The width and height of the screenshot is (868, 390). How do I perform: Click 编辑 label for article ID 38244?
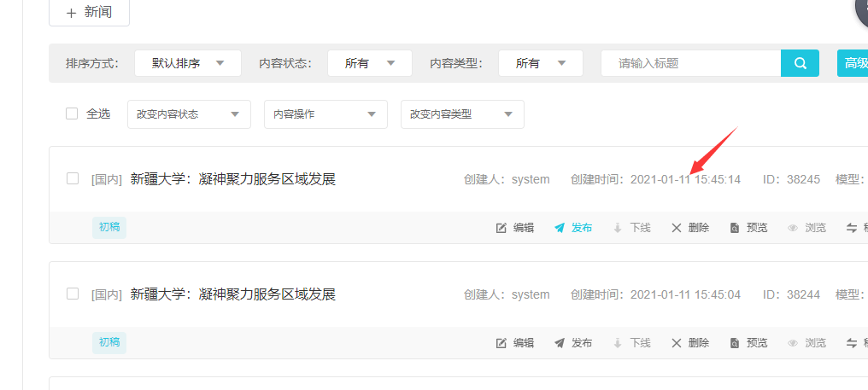point(524,344)
